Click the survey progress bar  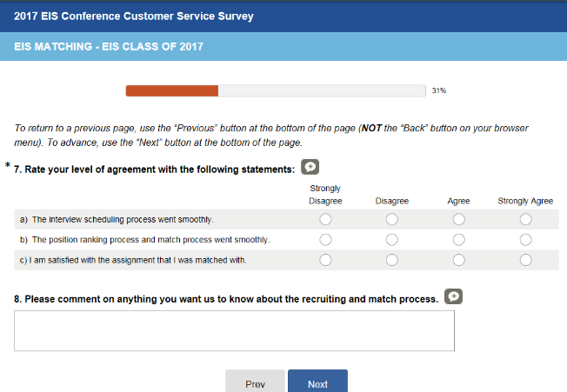coord(275,90)
